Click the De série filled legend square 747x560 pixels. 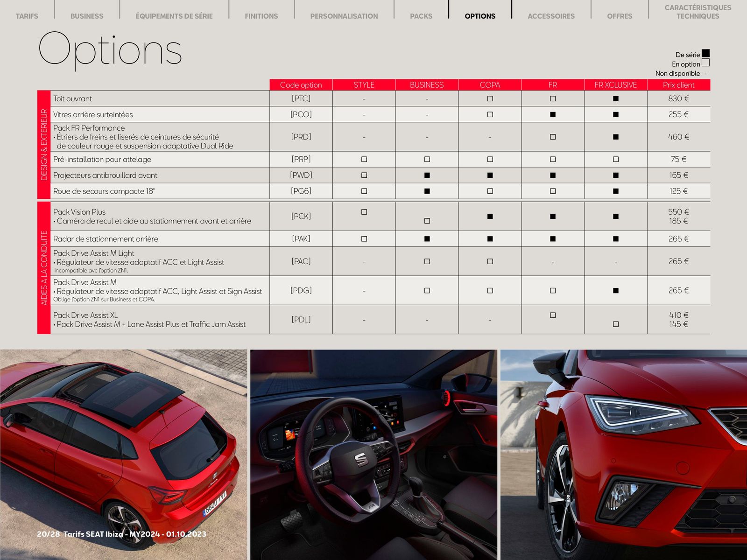(705, 53)
